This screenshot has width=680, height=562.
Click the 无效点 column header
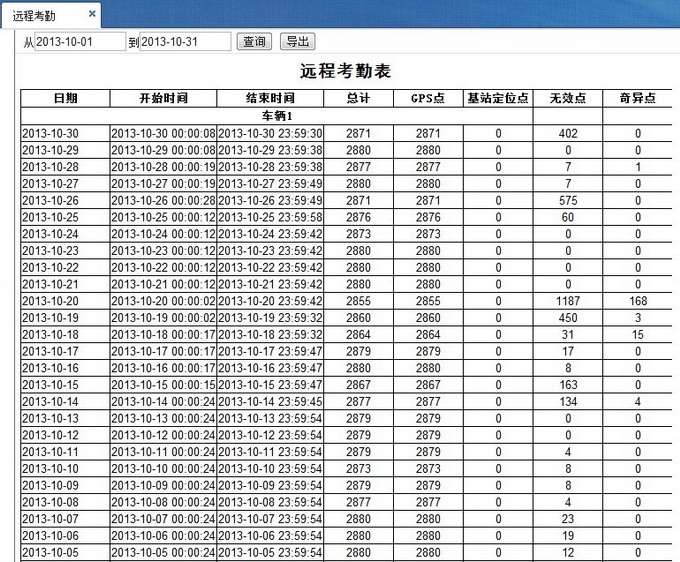[567, 99]
